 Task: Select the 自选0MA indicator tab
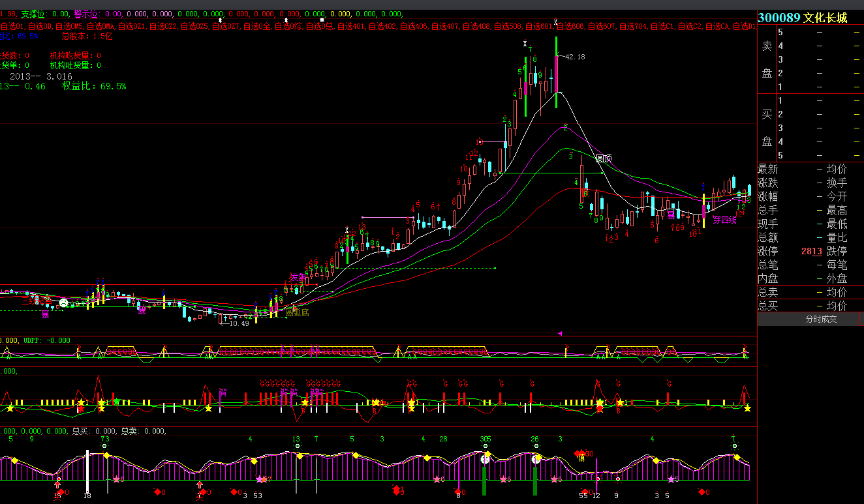(100, 27)
